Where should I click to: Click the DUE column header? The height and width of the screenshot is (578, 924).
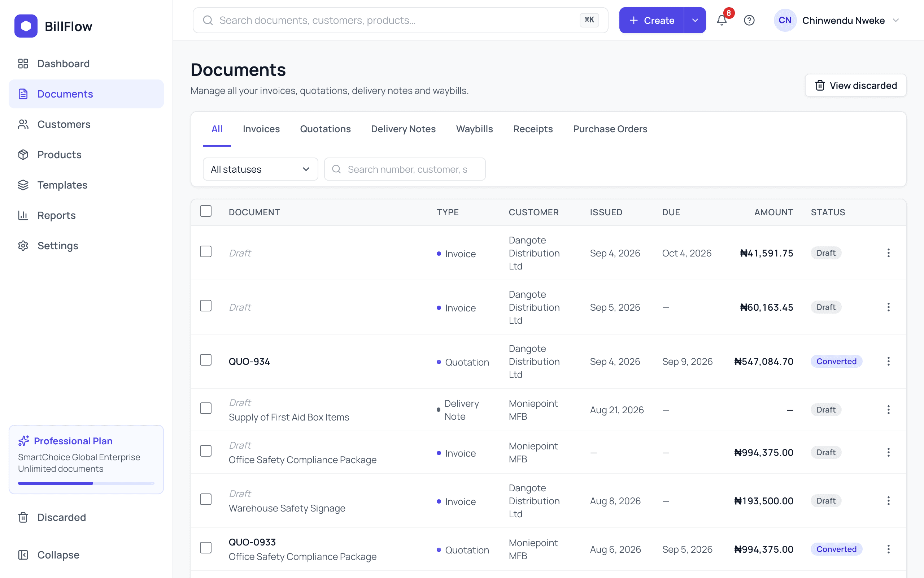point(671,212)
